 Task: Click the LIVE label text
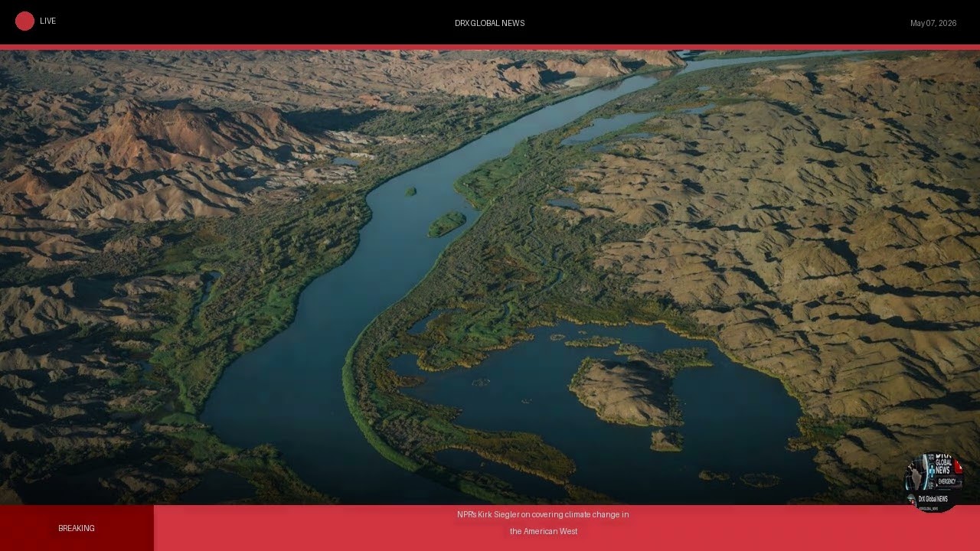click(x=47, y=21)
